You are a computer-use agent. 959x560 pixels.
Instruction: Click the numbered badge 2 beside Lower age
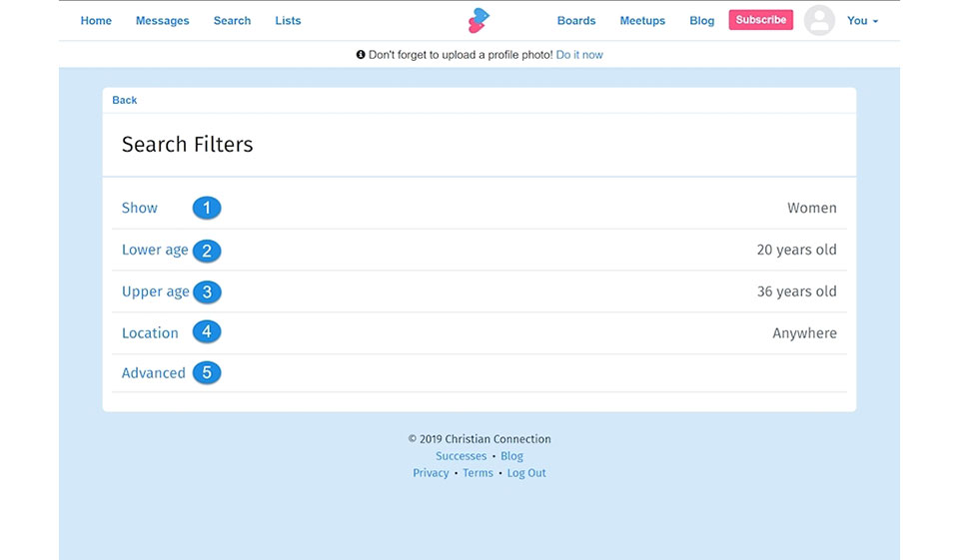tap(207, 251)
